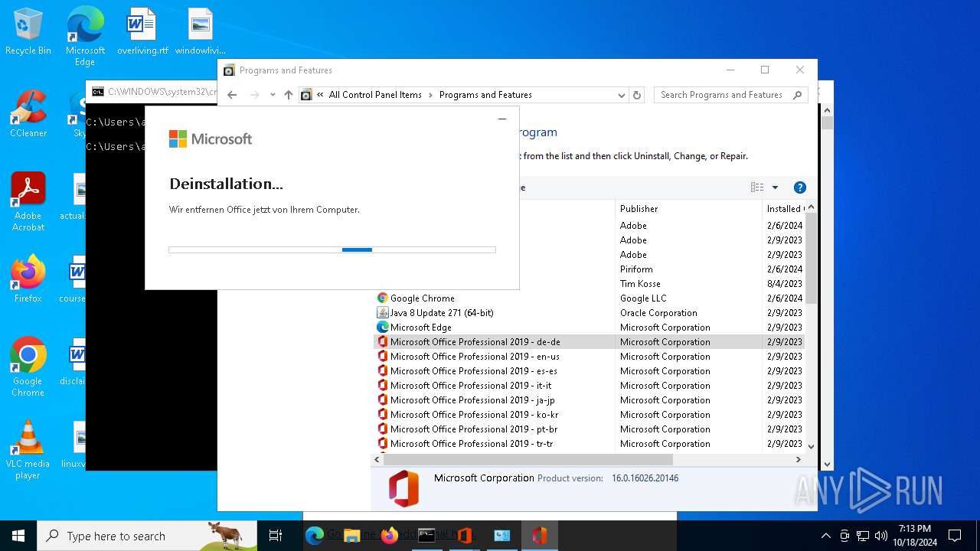Click the Command Prompt window title bar

152,92
